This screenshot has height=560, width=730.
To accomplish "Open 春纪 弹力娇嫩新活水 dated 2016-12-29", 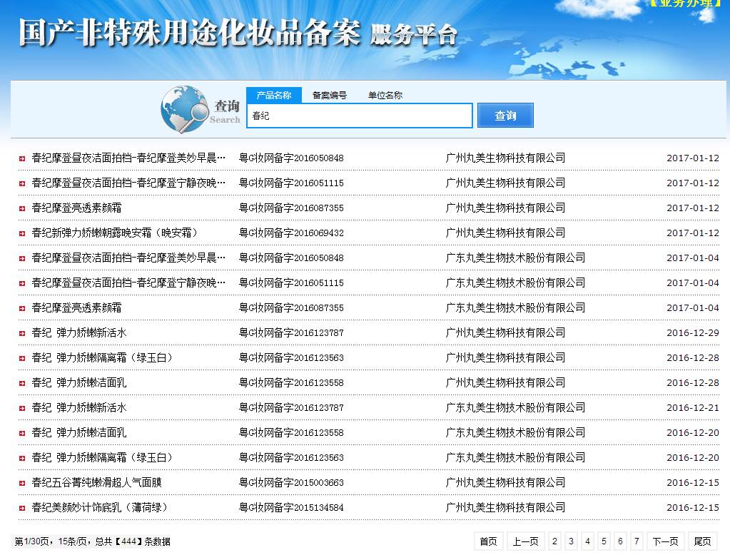I will (x=79, y=333).
